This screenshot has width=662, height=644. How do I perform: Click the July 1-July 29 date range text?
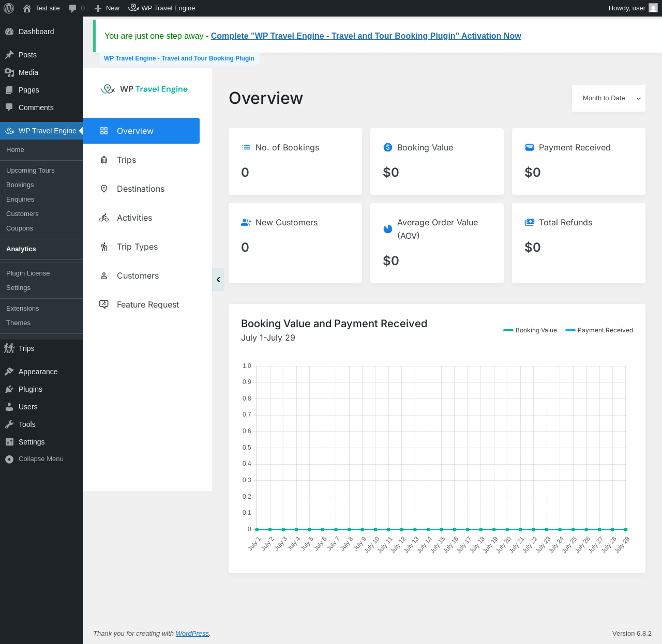point(268,338)
